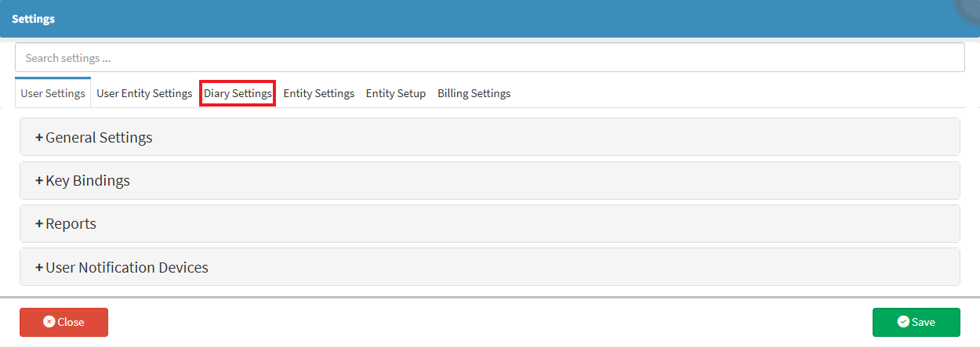Open the Reports accordion section
The width and height of the screenshot is (980, 347).
point(71,224)
